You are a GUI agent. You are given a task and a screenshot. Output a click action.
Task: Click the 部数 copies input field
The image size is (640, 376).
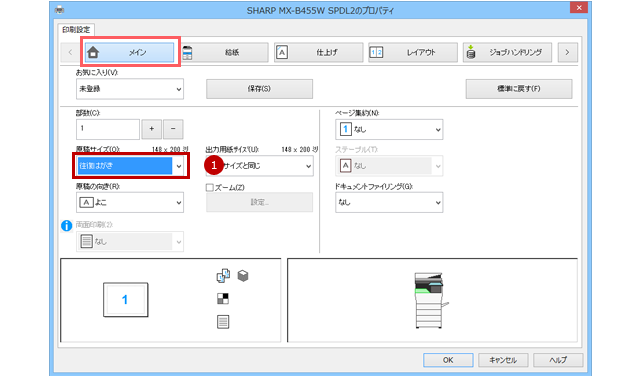click(x=108, y=129)
